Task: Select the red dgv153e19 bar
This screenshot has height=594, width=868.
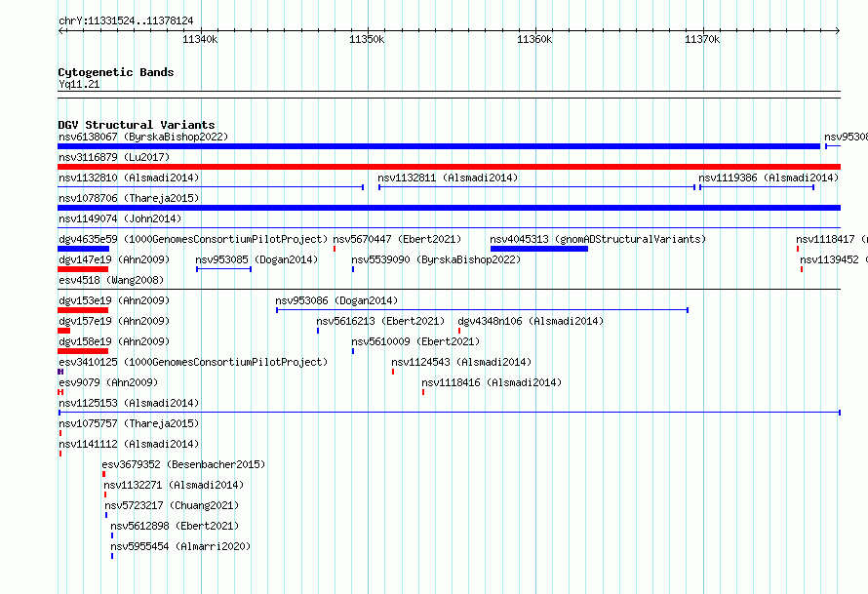Action: [83, 310]
